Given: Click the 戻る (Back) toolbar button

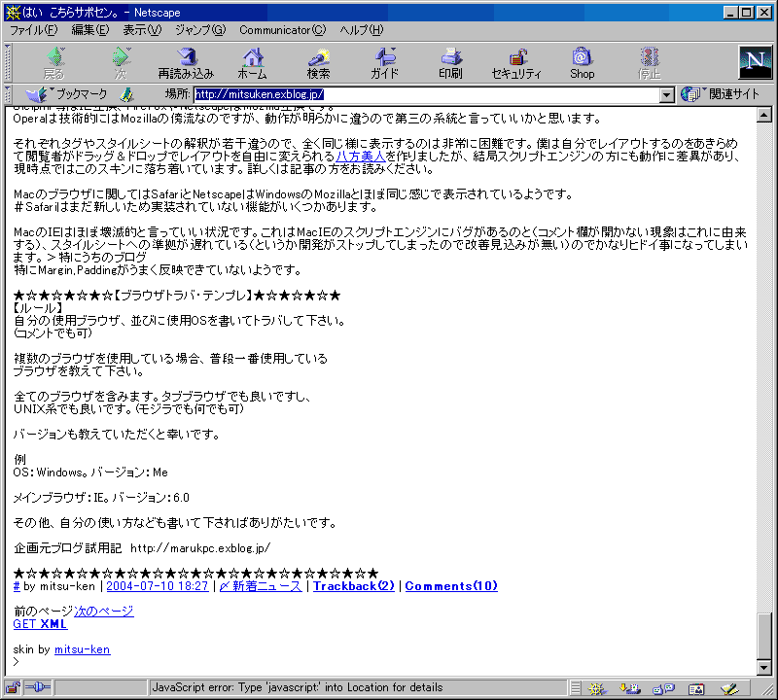Looking at the screenshot, I should [x=54, y=63].
